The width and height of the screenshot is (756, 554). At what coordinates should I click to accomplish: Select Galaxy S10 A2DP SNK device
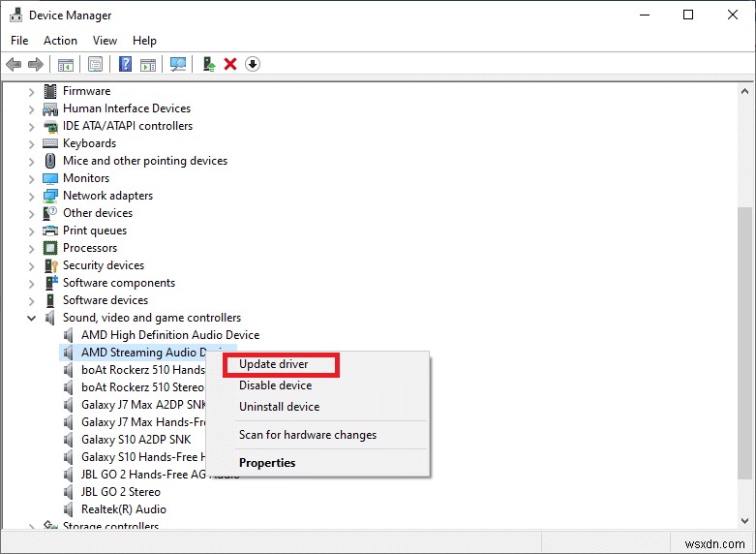point(136,440)
